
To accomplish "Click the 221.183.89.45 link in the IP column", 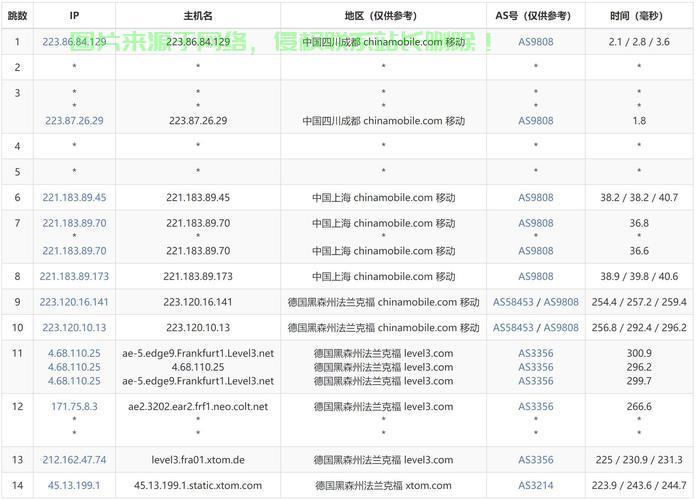I will [x=75, y=197].
